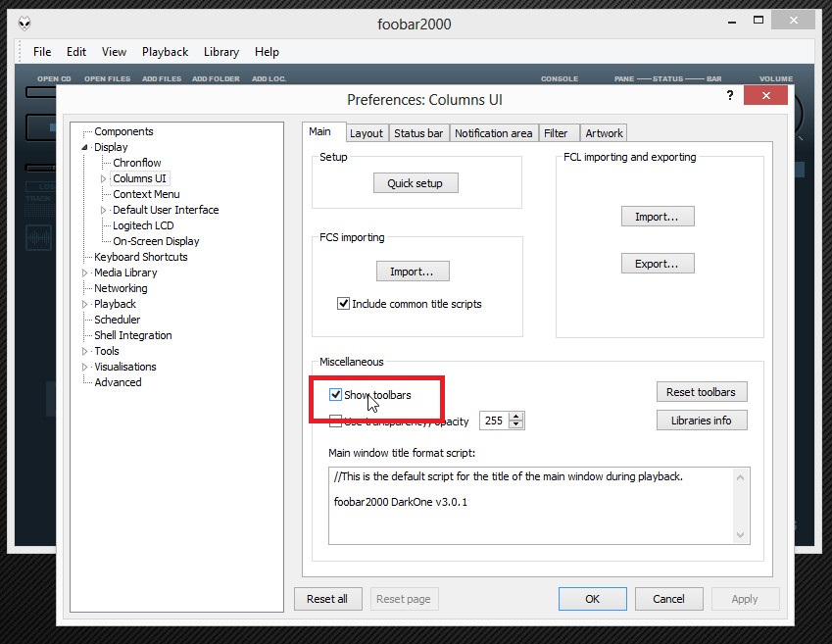
Task: Select Scheduler in the tree
Action: point(117,320)
